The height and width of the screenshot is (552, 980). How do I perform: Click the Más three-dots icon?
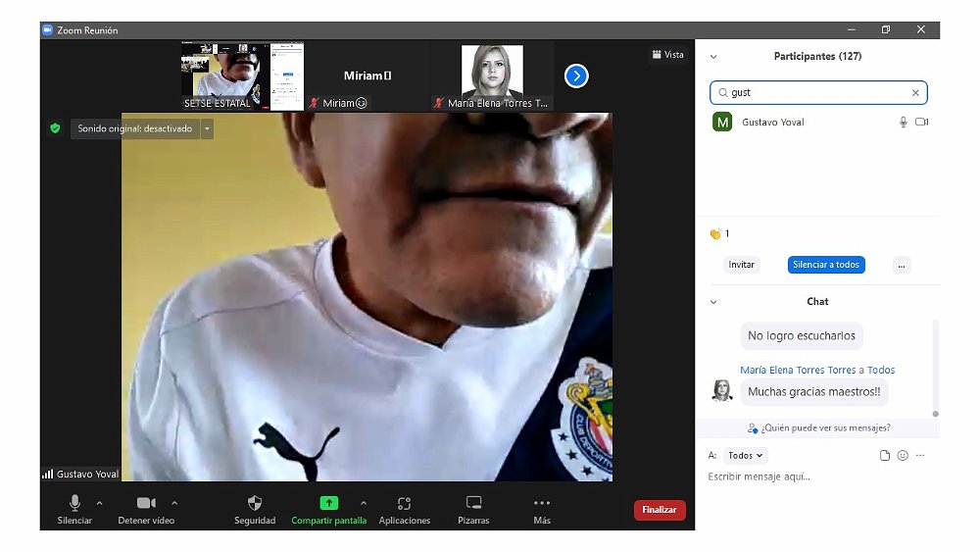[542, 503]
